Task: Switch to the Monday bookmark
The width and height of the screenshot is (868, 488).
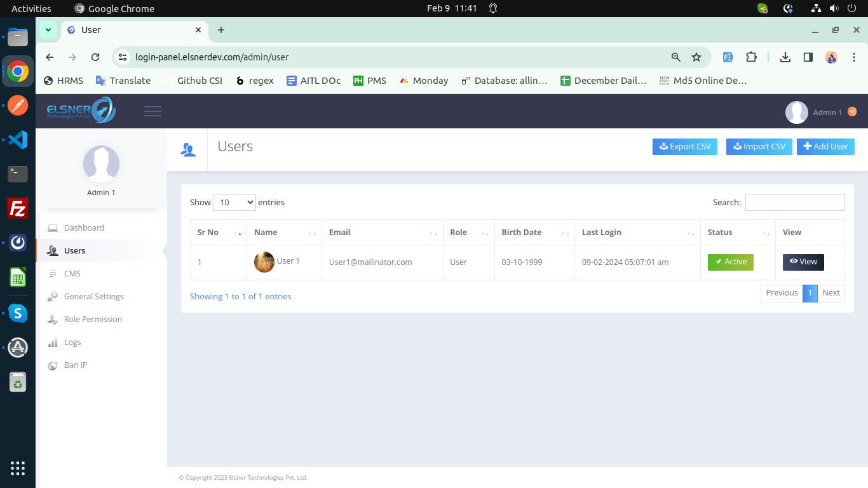Action: coord(423,81)
